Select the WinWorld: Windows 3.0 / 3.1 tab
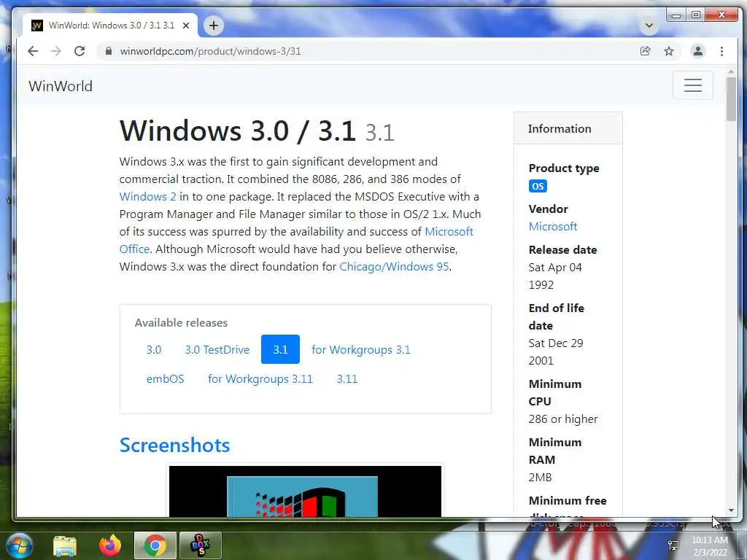 (x=111, y=26)
